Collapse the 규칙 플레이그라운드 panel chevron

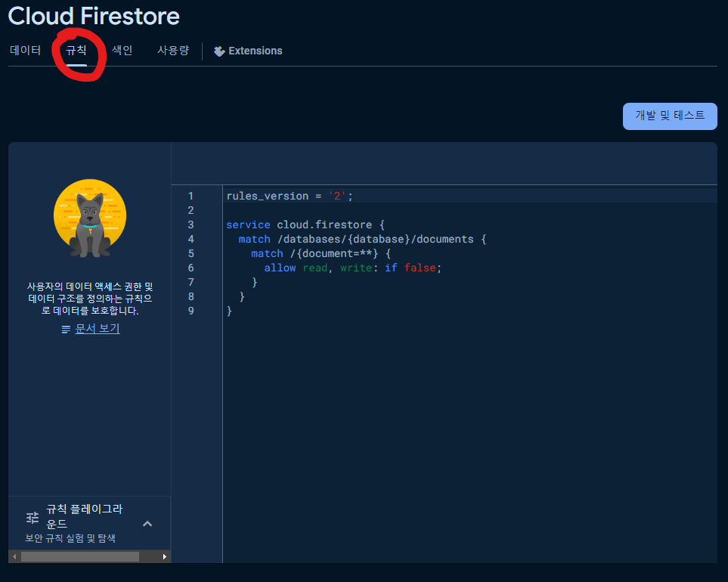tap(149, 523)
